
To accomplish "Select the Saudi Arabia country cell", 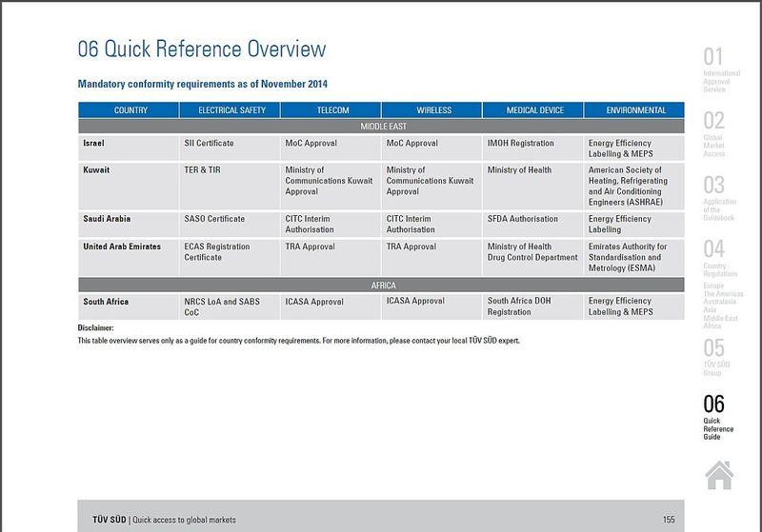I will click(x=129, y=225).
